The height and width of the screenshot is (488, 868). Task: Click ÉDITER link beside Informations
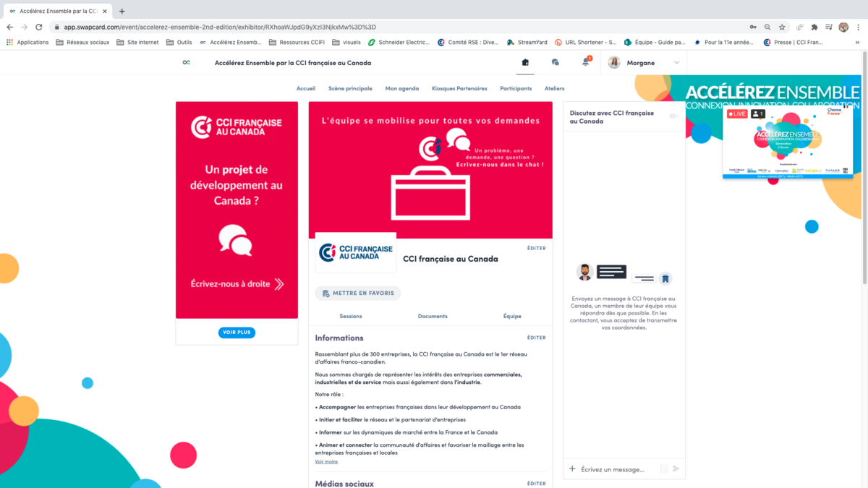click(536, 338)
